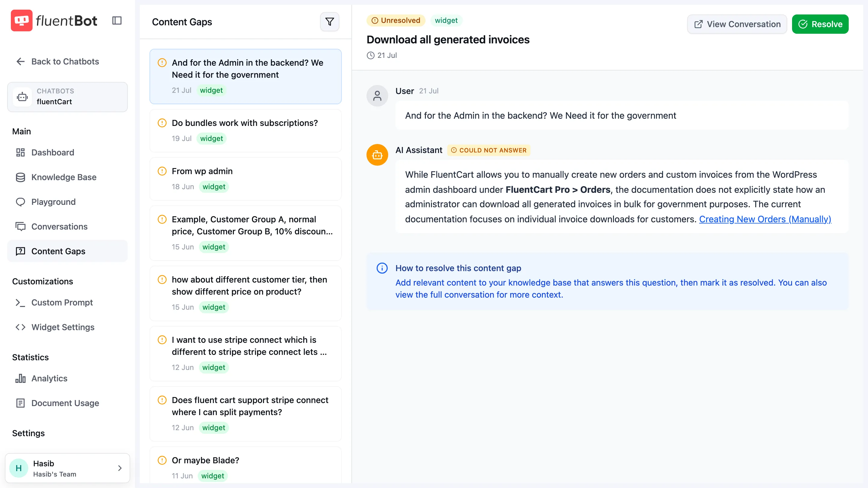
Task: Click the 'How to resolve this content gap' heading
Action: tap(458, 268)
